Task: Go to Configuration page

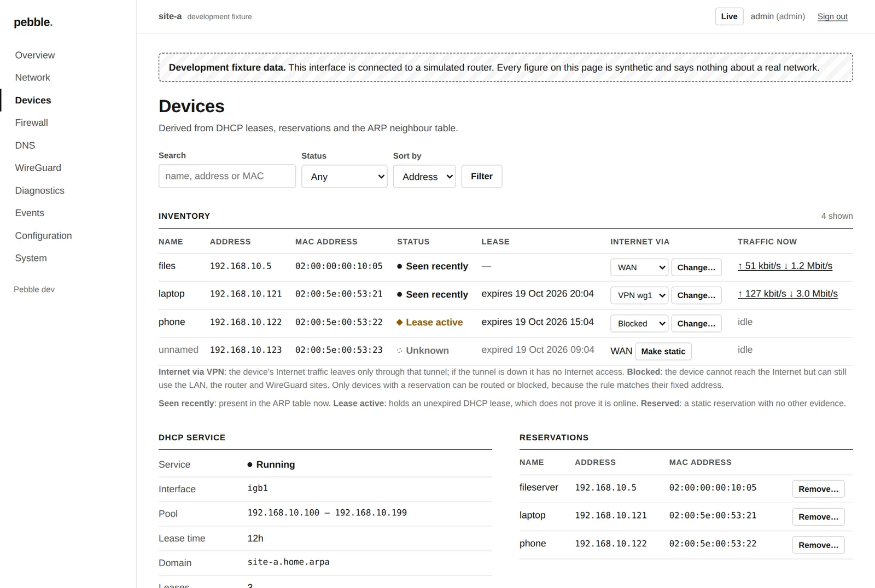Action: (44, 236)
